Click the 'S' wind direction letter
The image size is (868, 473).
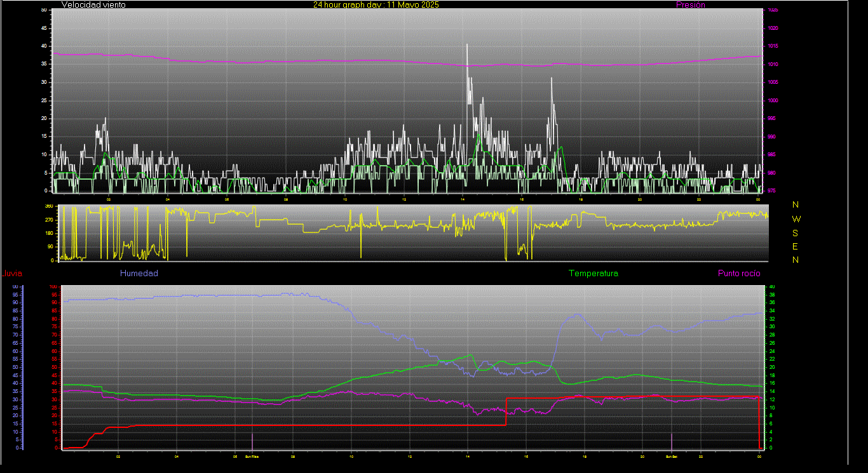pos(796,232)
